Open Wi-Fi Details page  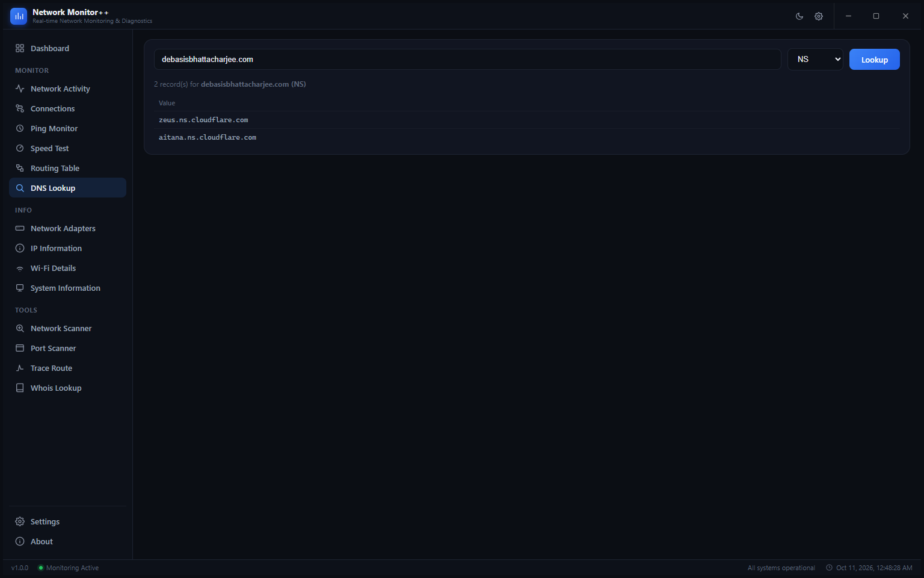67,268
